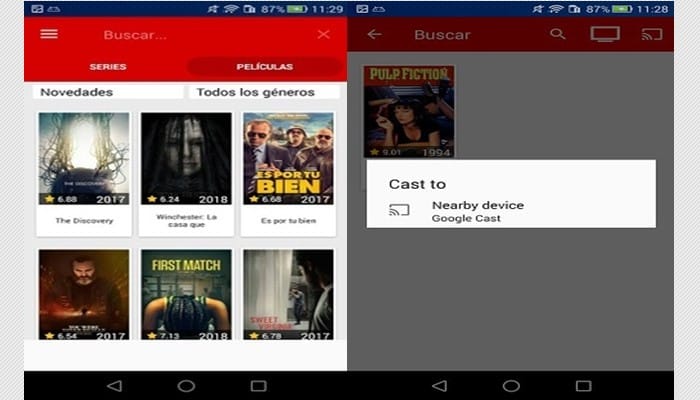The width and height of the screenshot is (700, 400).
Task: Go back with arrow in right screen
Action: click(x=374, y=34)
